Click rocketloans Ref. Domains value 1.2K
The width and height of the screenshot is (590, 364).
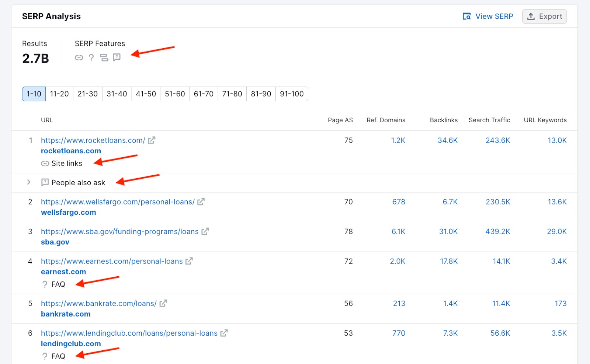click(x=398, y=140)
